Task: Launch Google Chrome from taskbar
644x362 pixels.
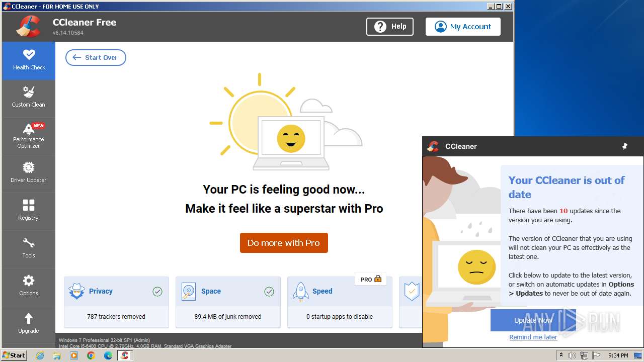Action: [91, 355]
